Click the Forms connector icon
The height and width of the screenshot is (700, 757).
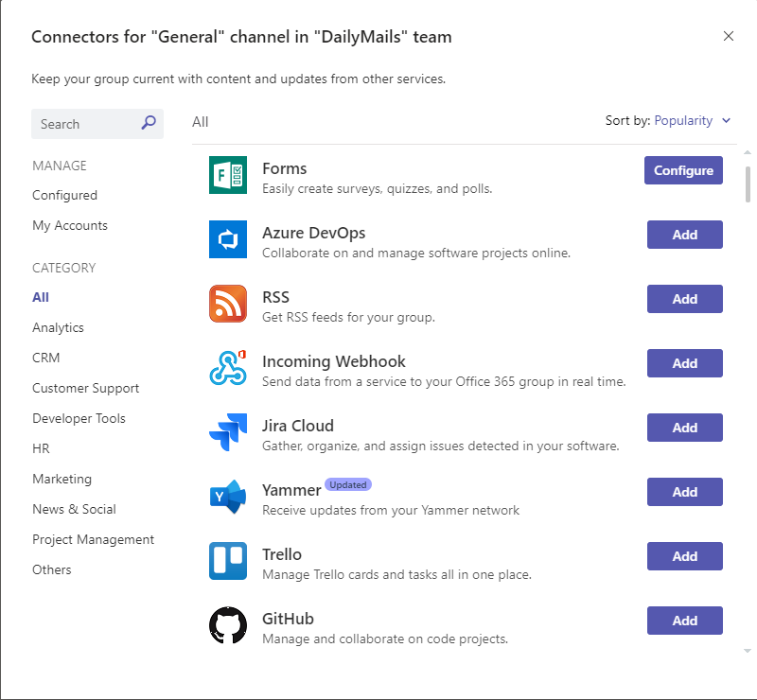tap(227, 175)
